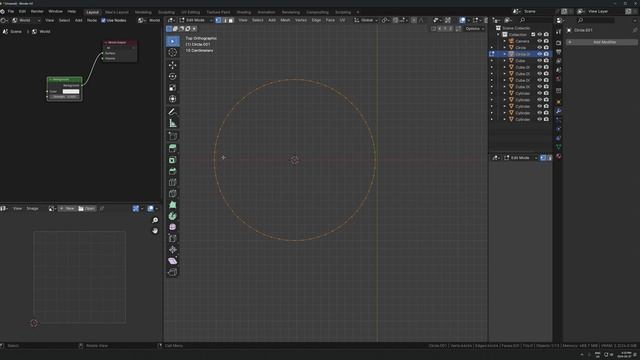Select the Select Box tool in the 3D viewport toolbar
This screenshot has width=640, height=360.
173,41
